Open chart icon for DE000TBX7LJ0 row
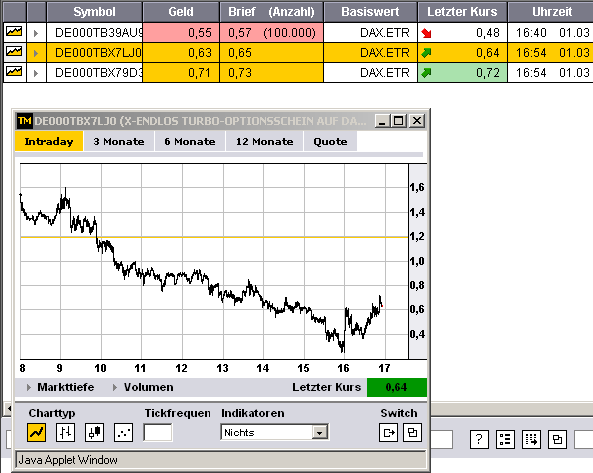This screenshot has width=593, height=473. pos(14,52)
